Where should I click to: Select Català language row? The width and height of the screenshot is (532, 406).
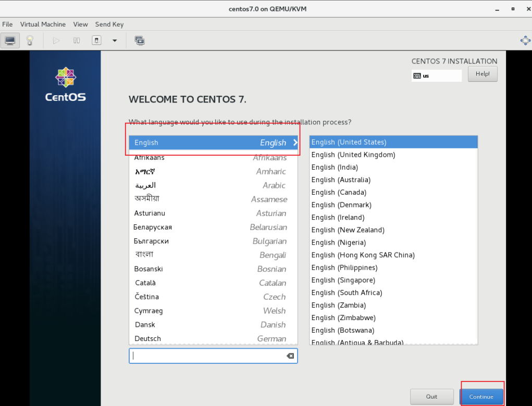(x=214, y=283)
